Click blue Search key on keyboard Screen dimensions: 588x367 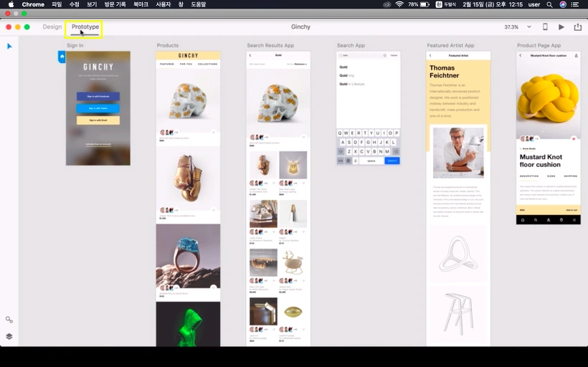(x=392, y=161)
